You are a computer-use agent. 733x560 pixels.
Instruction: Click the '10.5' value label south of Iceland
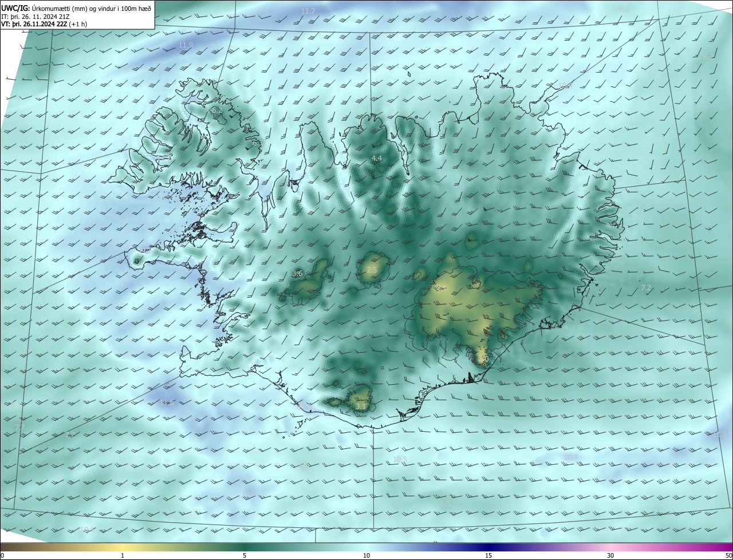400,459
